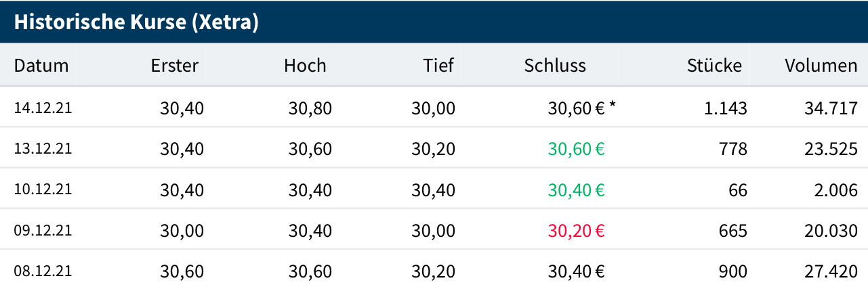
Task: Select the 08.12.21 date cell
Action: [x=43, y=271]
